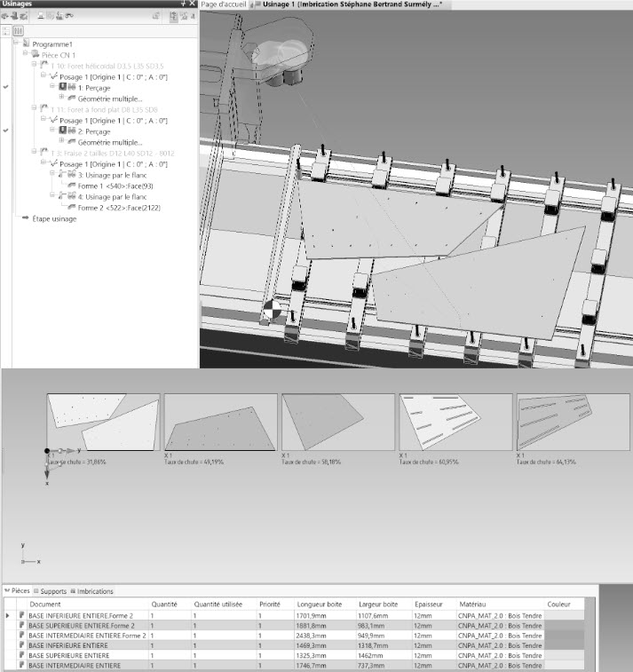Click the Étape usinage arrow icon
The width and height of the screenshot is (633, 672).
tap(25, 218)
